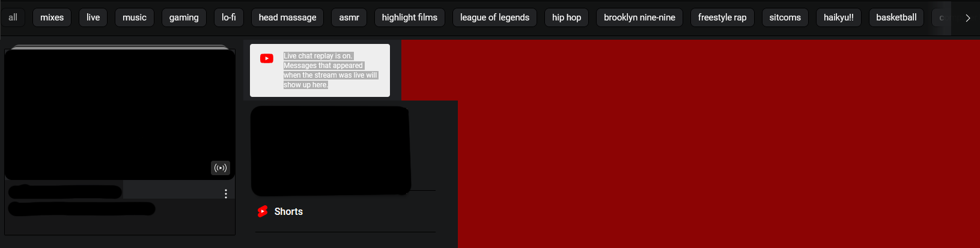Select the "all" filter chip
The width and height of the screenshot is (980, 248).
(13, 17)
